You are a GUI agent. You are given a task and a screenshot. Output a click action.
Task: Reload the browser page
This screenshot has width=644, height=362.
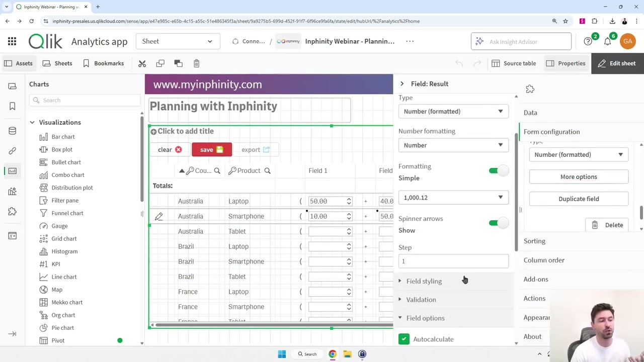pos(31,21)
